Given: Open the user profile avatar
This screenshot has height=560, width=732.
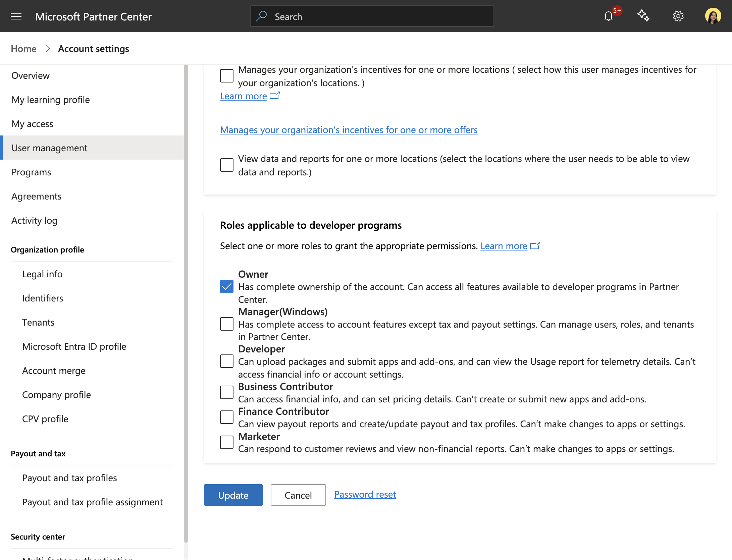Looking at the screenshot, I should click(713, 16).
